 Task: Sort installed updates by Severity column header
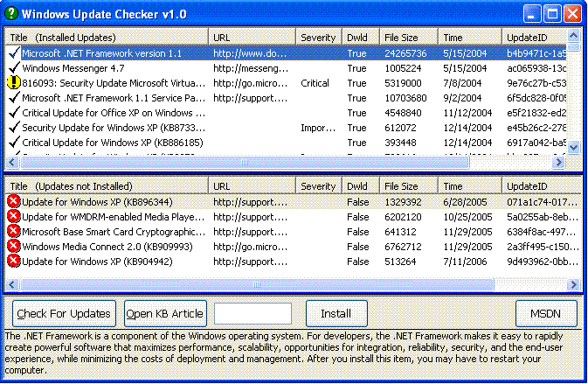318,38
